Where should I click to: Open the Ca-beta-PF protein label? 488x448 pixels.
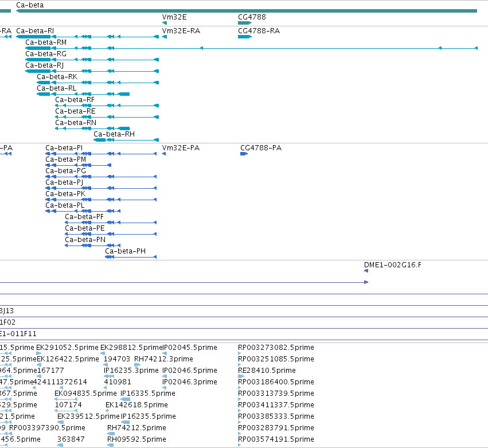[84, 217]
